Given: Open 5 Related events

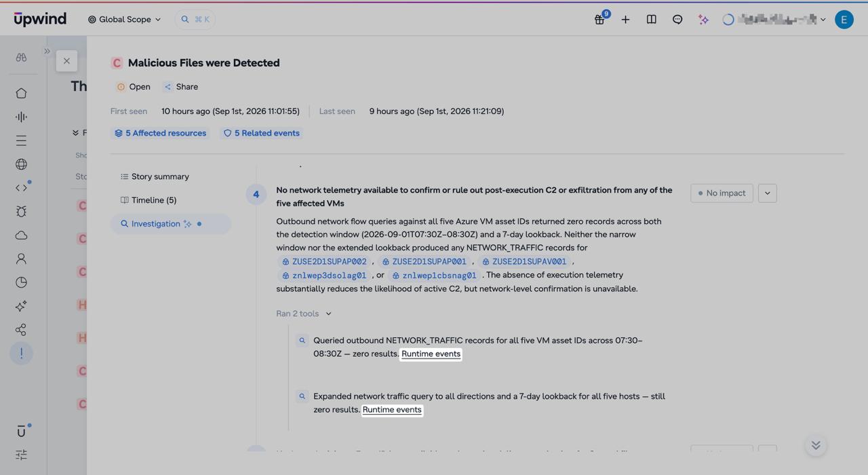Looking at the screenshot, I should pyautogui.click(x=262, y=133).
